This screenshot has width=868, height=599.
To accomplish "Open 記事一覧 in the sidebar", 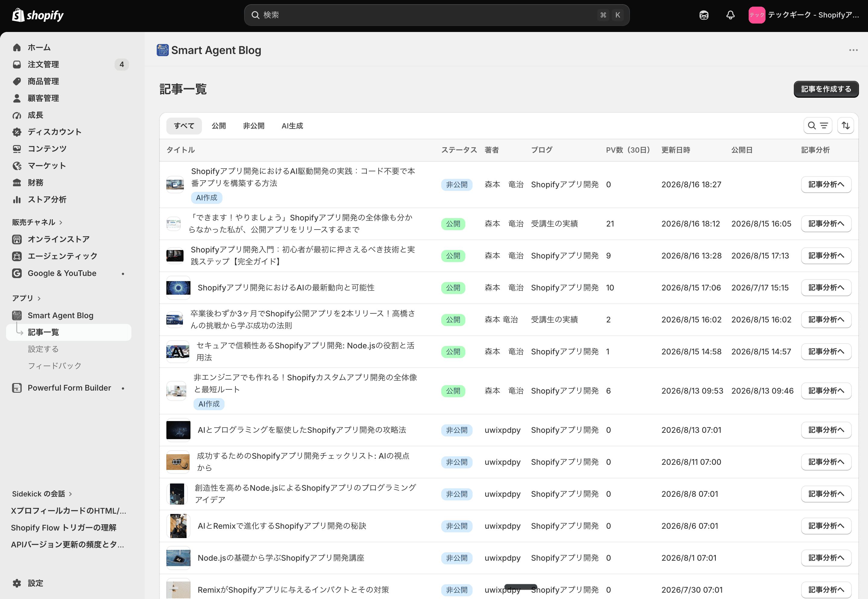I will click(x=69, y=332).
